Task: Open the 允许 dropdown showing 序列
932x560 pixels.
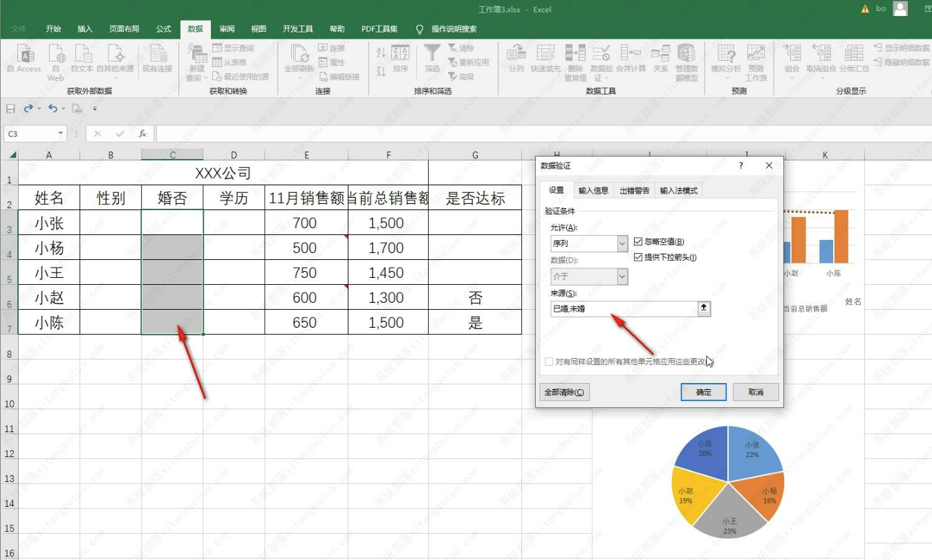Action: [x=622, y=243]
